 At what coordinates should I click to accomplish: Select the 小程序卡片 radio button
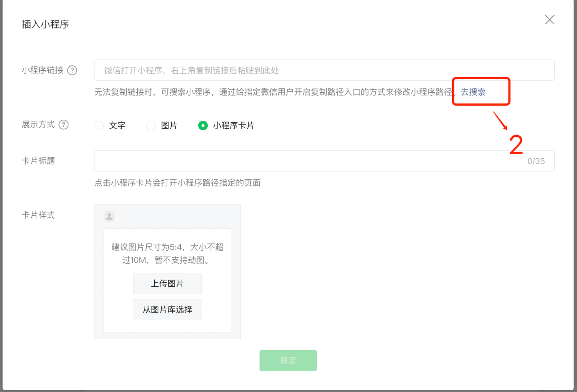[203, 125]
